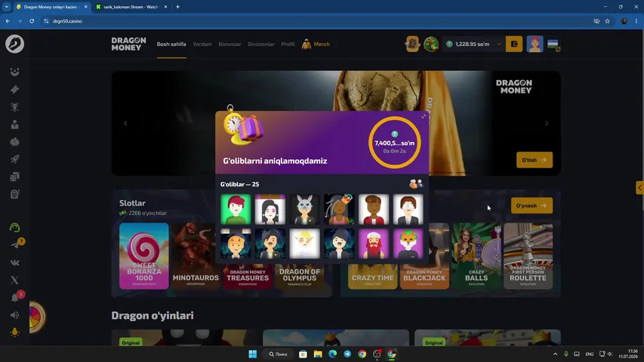
Task: Open the Divizionlar menu item
Action: click(260, 44)
